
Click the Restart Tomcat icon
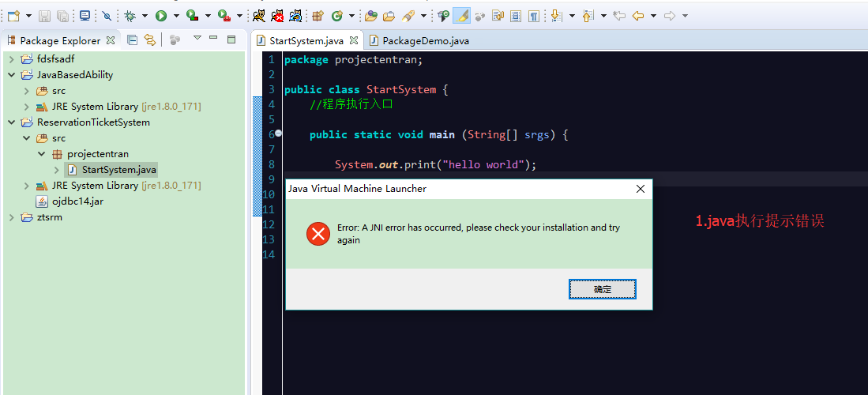click(x=296, y=16)
